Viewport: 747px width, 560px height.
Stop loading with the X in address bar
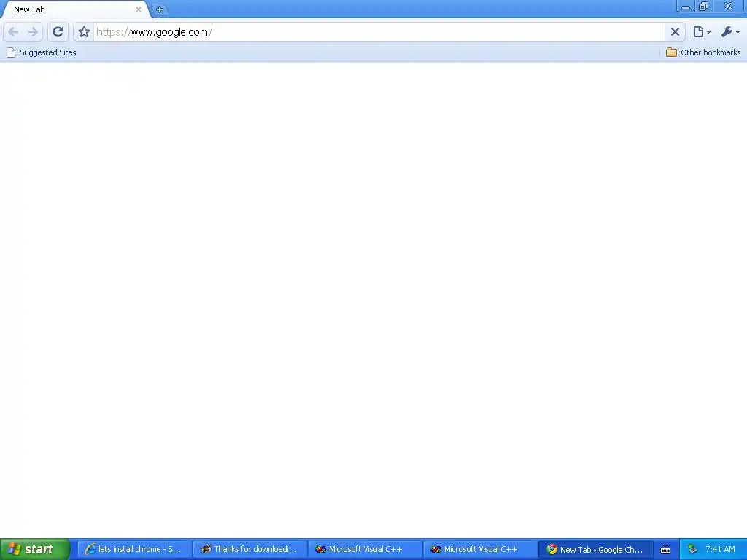675,32
